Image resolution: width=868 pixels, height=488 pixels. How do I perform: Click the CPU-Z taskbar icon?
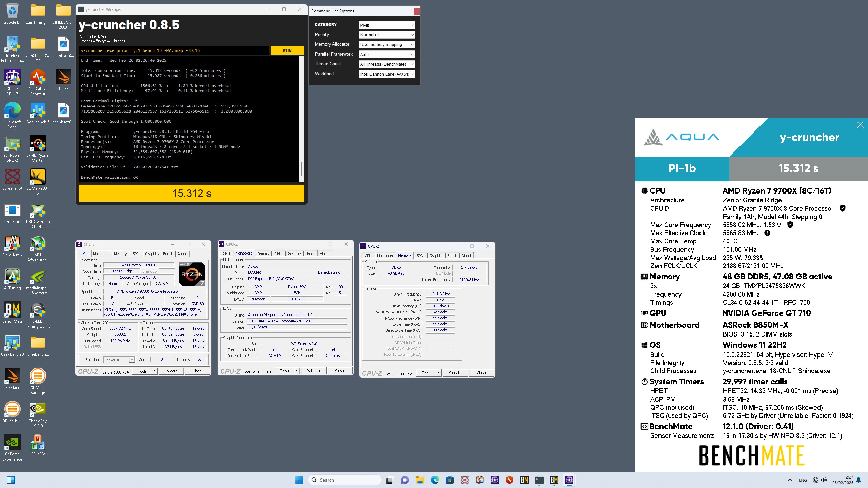pyautogui.click(x=569, y=480)
